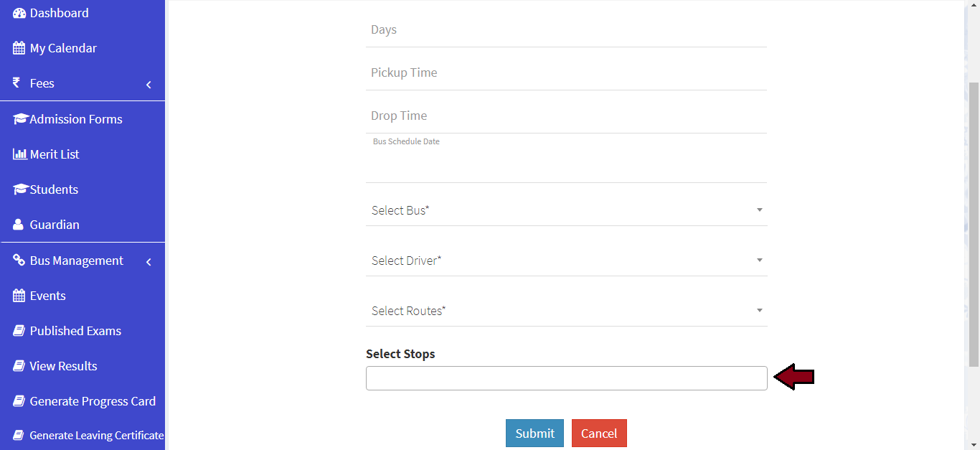Screen dimensions: 980x450
Task: Click the Bus Management icon
Action: (x=19, y=261)
